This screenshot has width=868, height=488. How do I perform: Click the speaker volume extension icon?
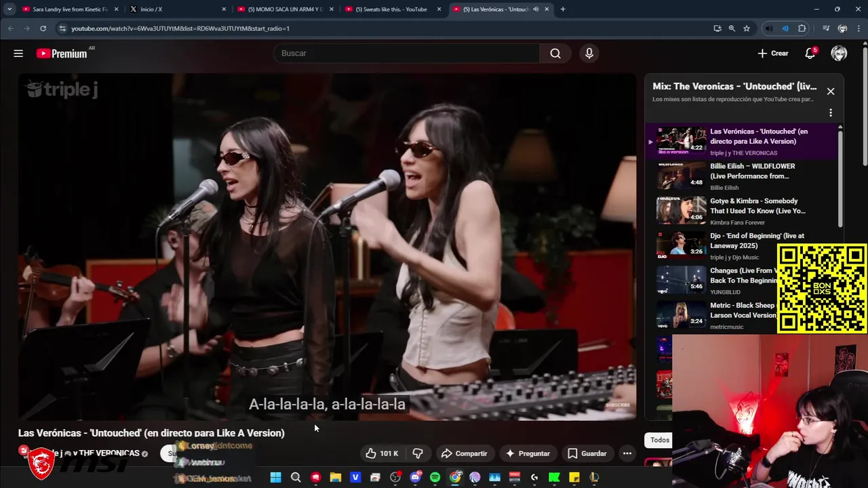(769, 28)
